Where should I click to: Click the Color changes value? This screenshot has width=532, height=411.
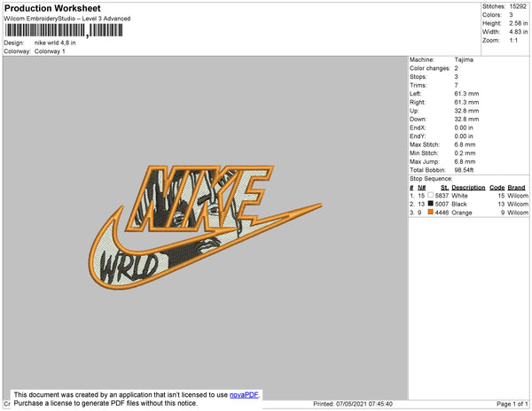457,68
